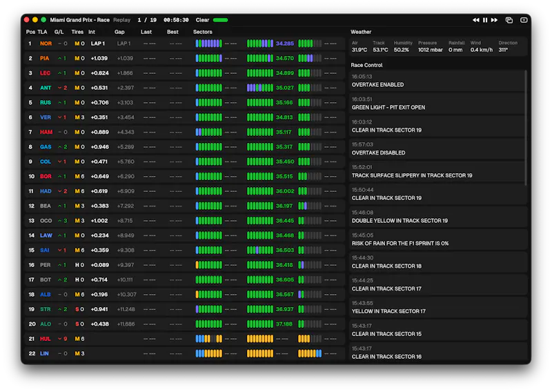Open the OVERTAKE DISABLED message
The height and width of the screenshot is (392, 552).
pyautogui.click(x=437, y=149)
